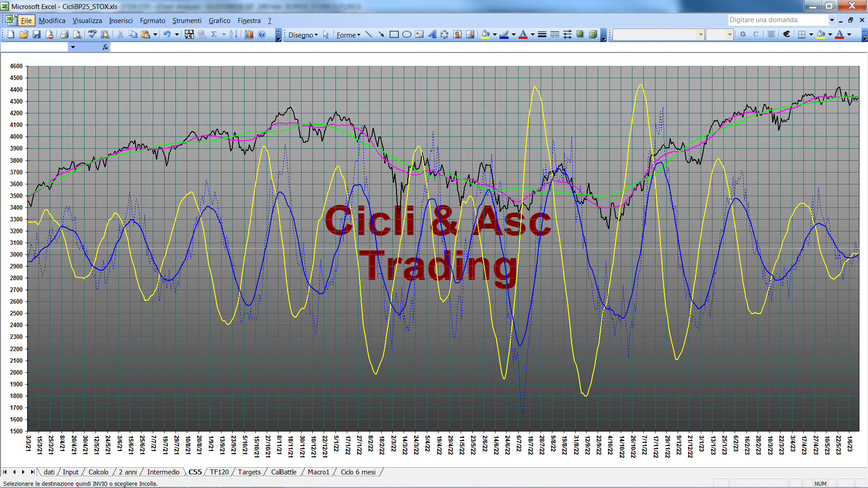Image resolution: width=868 pixels, height=488 pixels.
Task: Switch to the Macro1 sheet tab
Action: (318, 472)
